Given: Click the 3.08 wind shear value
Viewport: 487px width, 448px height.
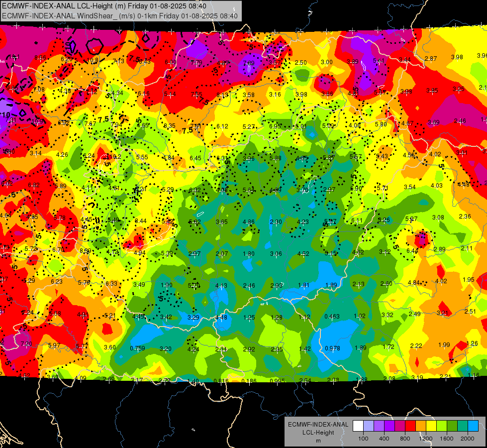Looking at the screenshot, I should tap(438, 218).
